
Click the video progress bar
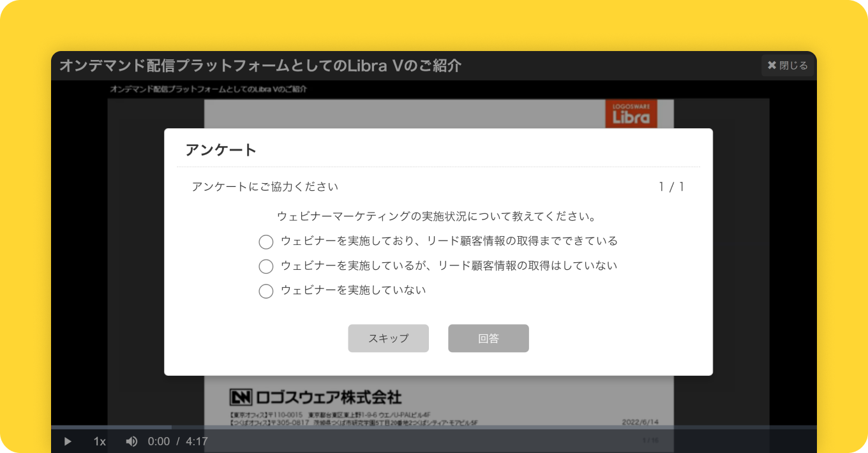pos(434,427)
